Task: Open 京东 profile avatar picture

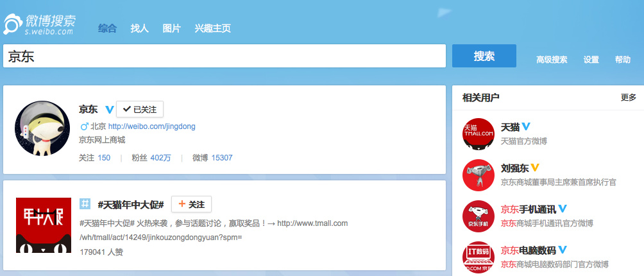Action: coord(42,128)
